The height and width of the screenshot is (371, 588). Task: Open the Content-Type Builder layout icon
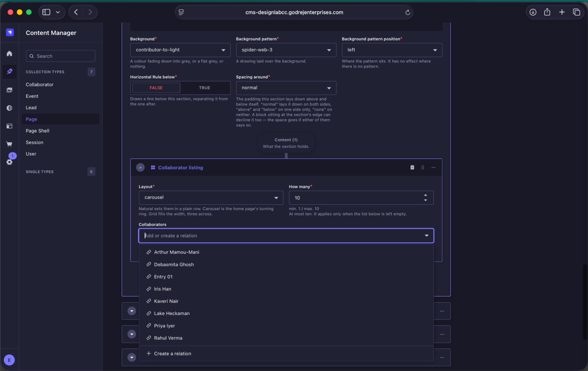[9, 126]
